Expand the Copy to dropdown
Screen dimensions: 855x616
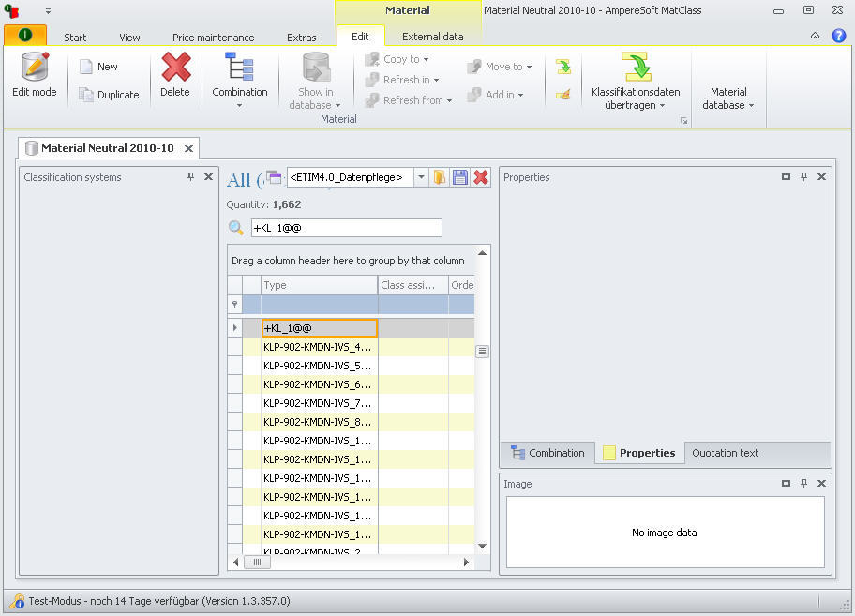(426, 59)
